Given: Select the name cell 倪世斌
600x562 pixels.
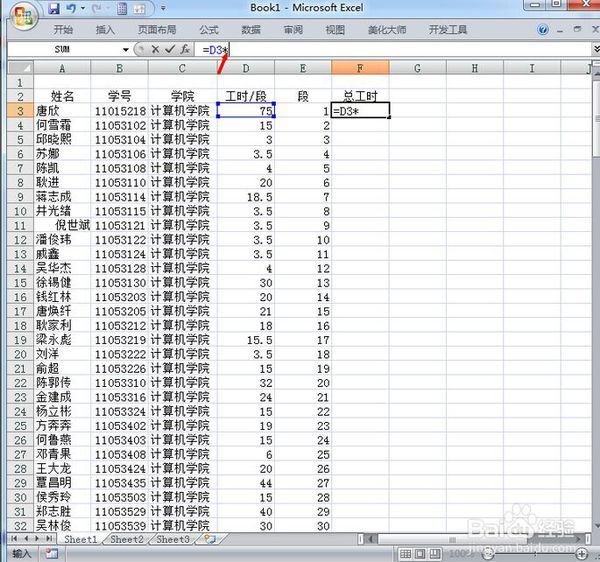Looking at the screenshot, I should pos(62,225).
